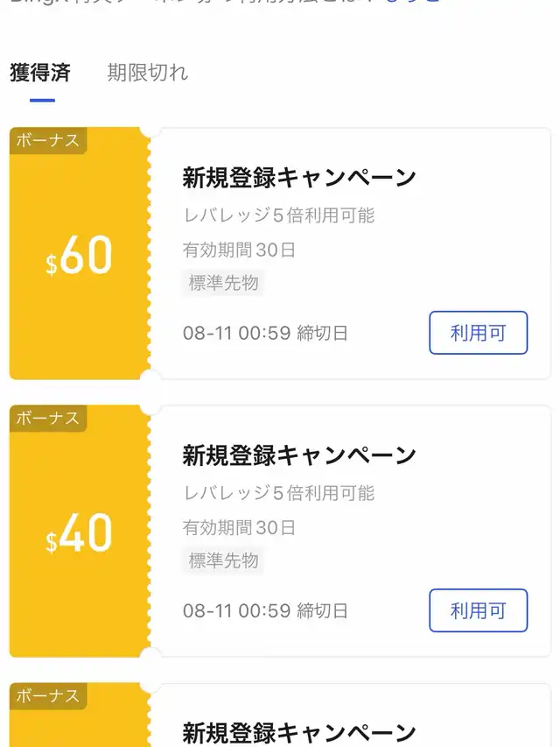Click the ボーナス badge on the $40 coupon
Screen dimensions: 560x747
tap(47, 419)
